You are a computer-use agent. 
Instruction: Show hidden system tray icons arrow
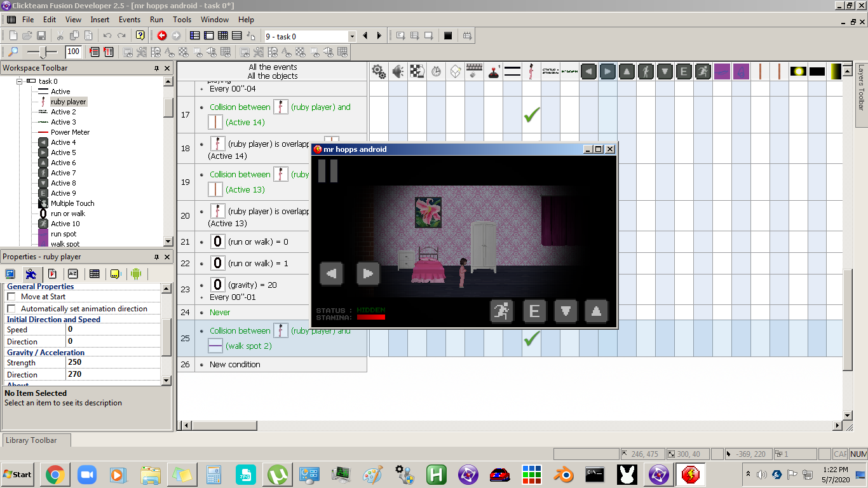tap(749, 474)
